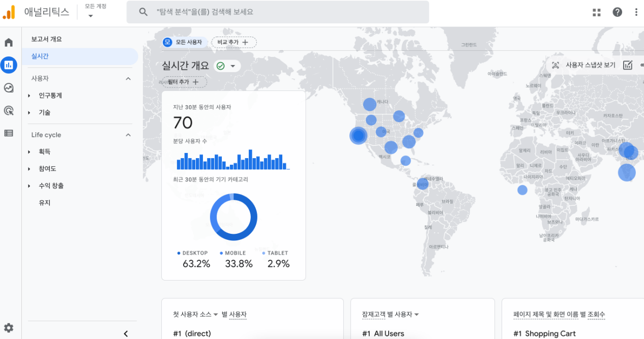Open the Configure table icon in left rail

(9, 133)
